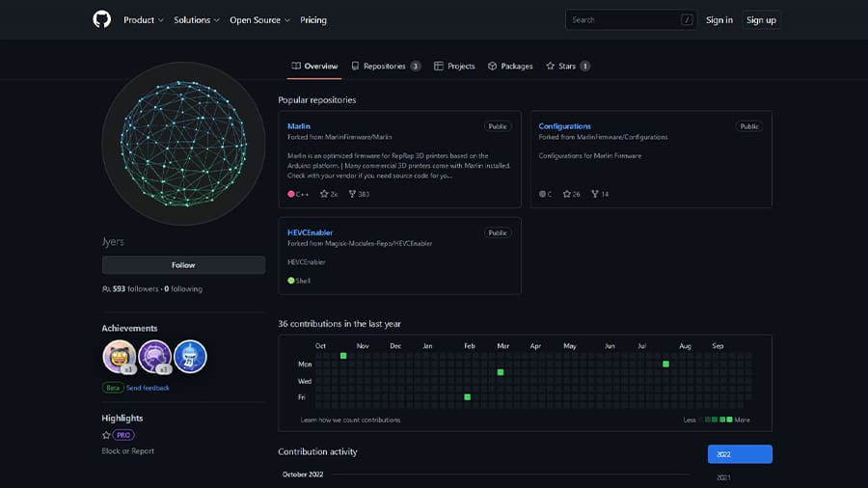Viewport: 868px width, 488px height.
Task: Open the Magisk-Modules-Repo/HEVCEnabler fork source
Action: 379,243
